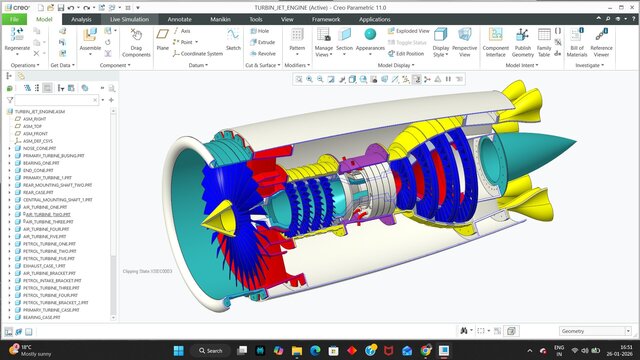
Task: Click the taskbar Search box
Action: click(x=211, y=351)
